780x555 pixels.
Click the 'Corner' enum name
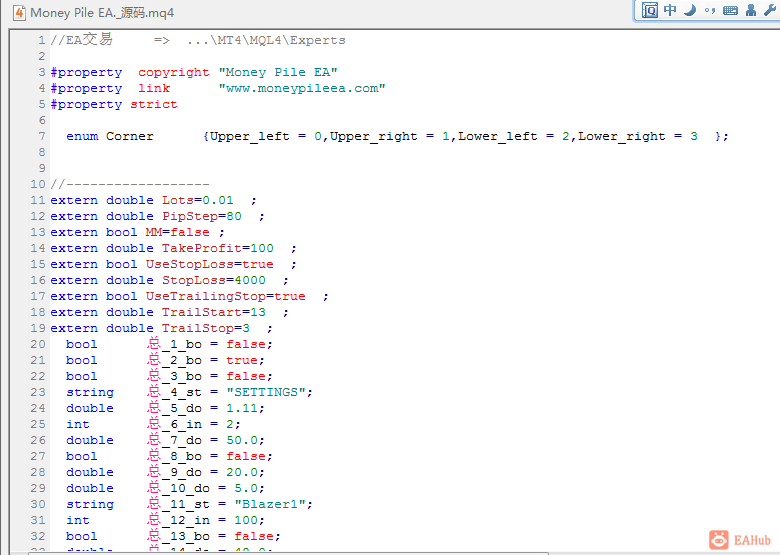[x=130, y=136]
